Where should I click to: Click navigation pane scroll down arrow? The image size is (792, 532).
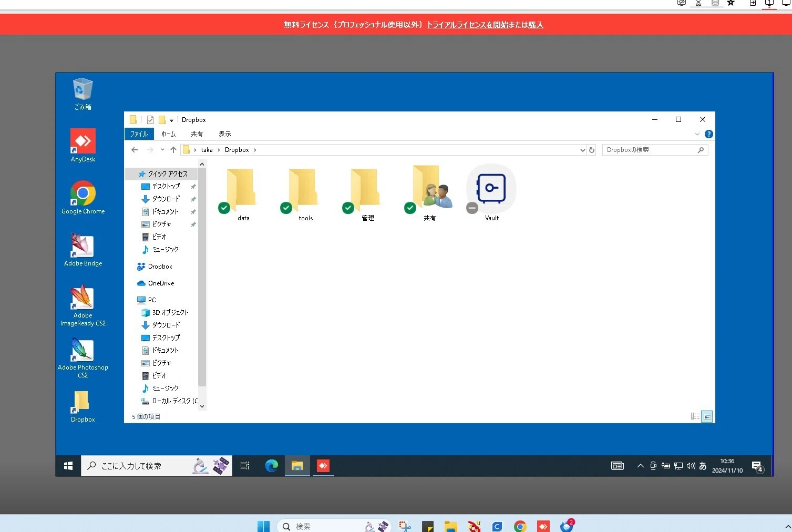point(202,406)
